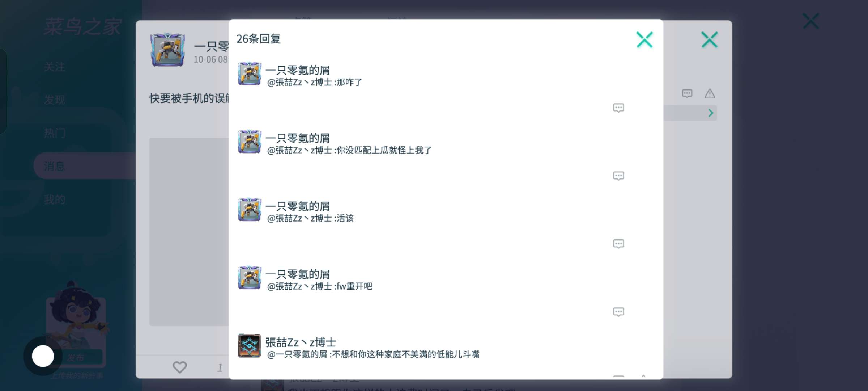Tap the 发布 publish button
The height and width of the screenshot is (391, 868).
(76, 357)
